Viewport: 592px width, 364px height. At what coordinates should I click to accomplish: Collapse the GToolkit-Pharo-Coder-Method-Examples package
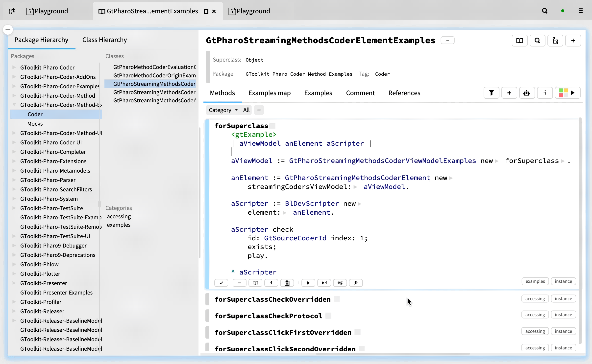coord(14,105)
